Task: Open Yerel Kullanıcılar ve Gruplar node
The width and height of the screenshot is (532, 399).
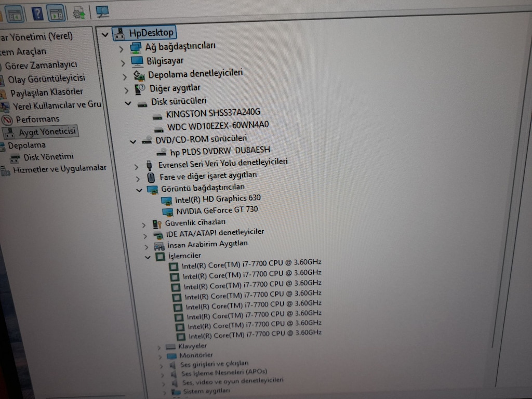Action: 57,105
